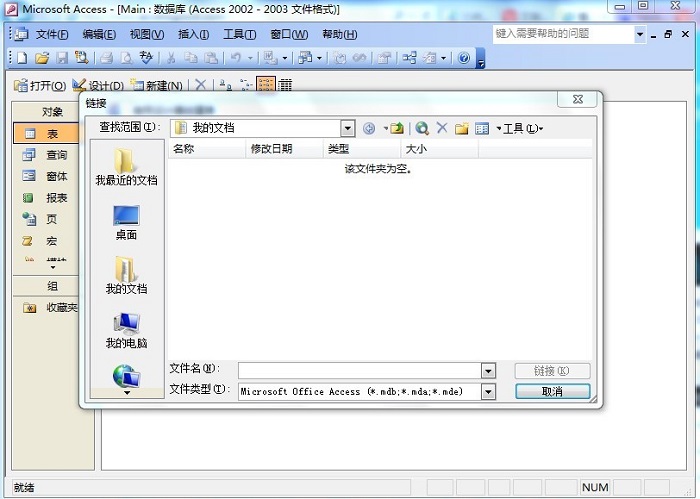Show more places bar locations

tap(127, 393)
